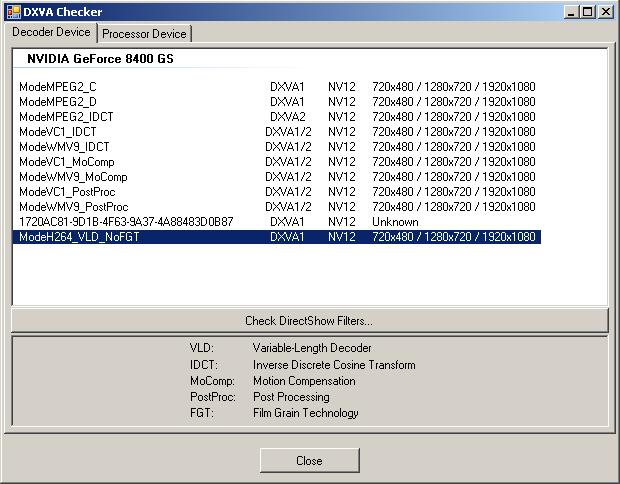Switch to the Decoder Device tab
620x484 pixels.
click(x=51, y=32)
